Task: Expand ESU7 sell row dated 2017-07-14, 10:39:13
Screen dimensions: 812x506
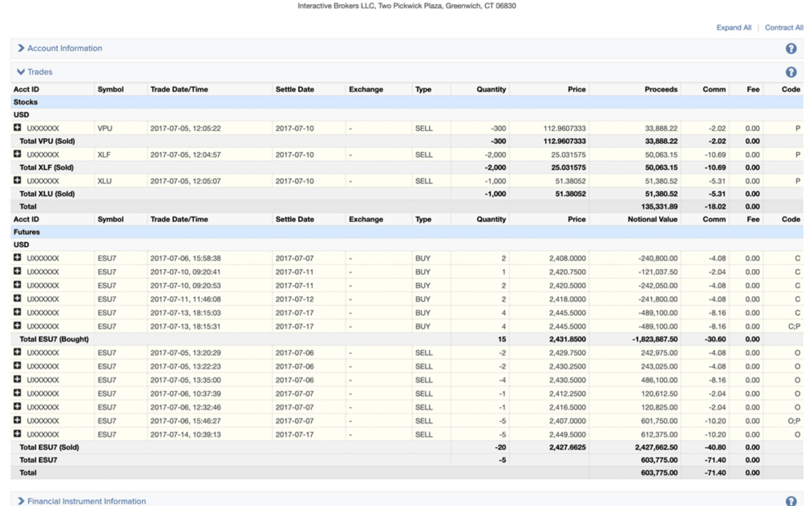Action: coord(17,434)
